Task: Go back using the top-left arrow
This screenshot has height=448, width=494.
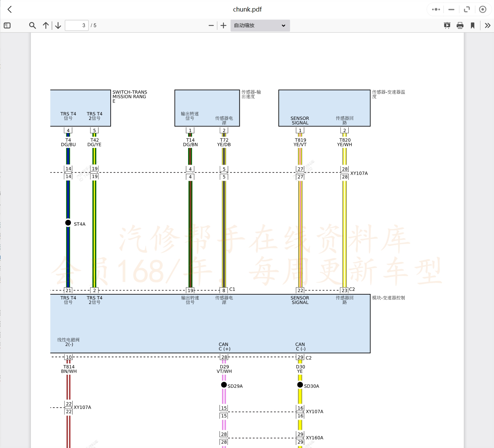Action: pos(10,10)
